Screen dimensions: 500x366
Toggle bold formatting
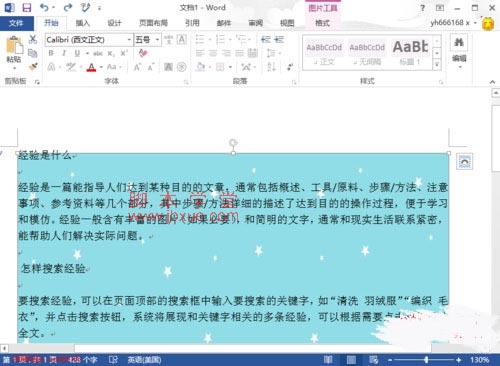coord(51,53)
